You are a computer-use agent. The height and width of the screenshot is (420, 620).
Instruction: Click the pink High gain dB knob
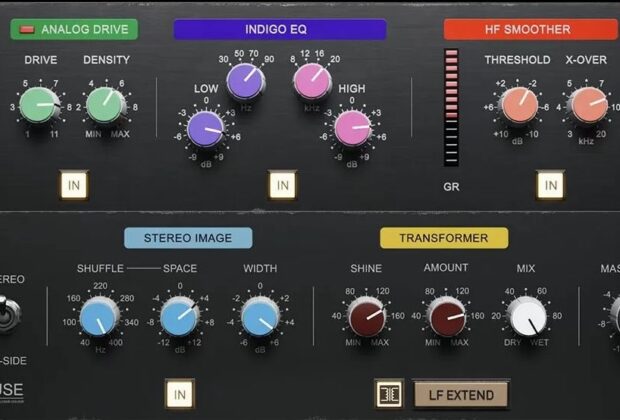[x=352, y=127]
